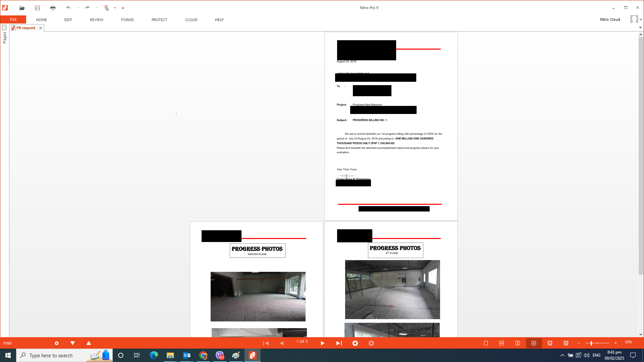
Task: Click the Nitro Cloud link
Action: [610, 19]
